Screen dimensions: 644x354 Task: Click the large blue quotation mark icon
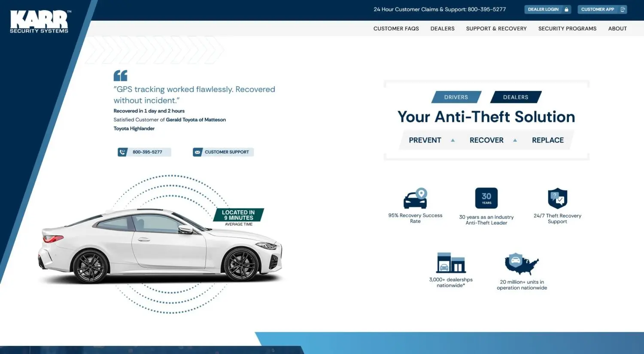point(120,76)
